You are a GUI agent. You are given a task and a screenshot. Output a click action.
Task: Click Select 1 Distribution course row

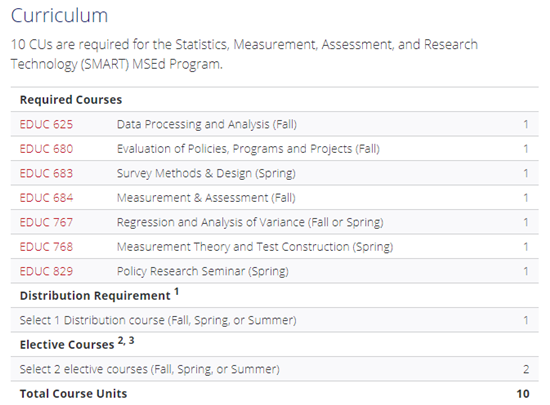(275, 320)
